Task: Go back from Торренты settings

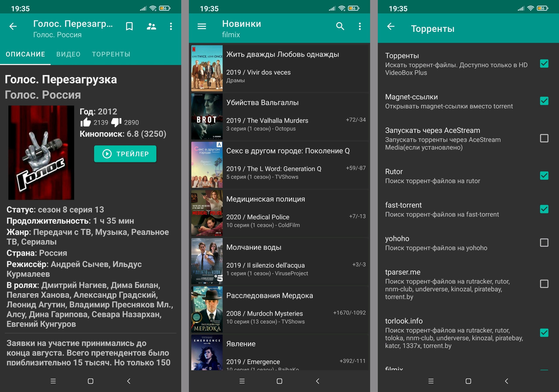Action: tap(390, 26)
